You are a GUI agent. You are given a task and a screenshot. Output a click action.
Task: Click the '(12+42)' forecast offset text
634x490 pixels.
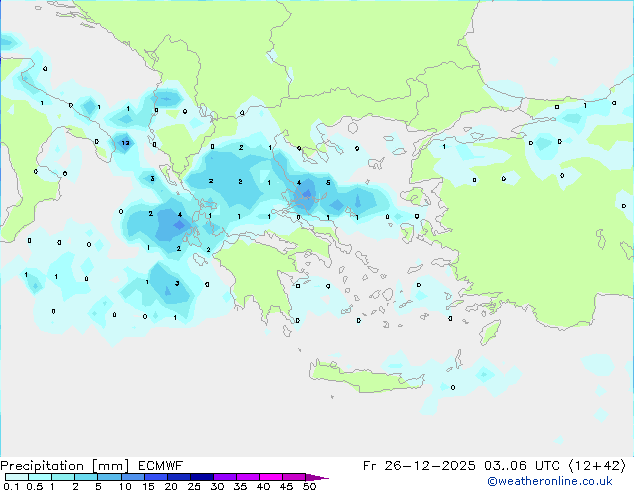[597, 466]
